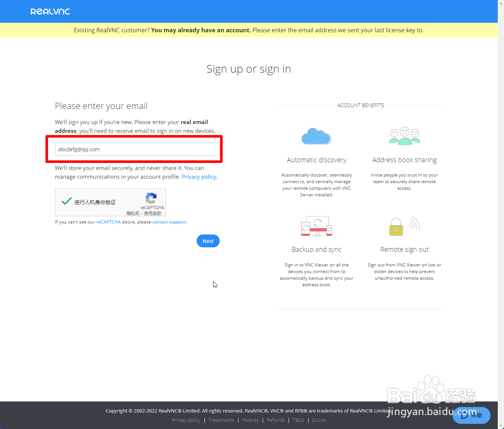Click the scrollbar up arrow
This screenshot has width=504, height=429.
point(501,3)
